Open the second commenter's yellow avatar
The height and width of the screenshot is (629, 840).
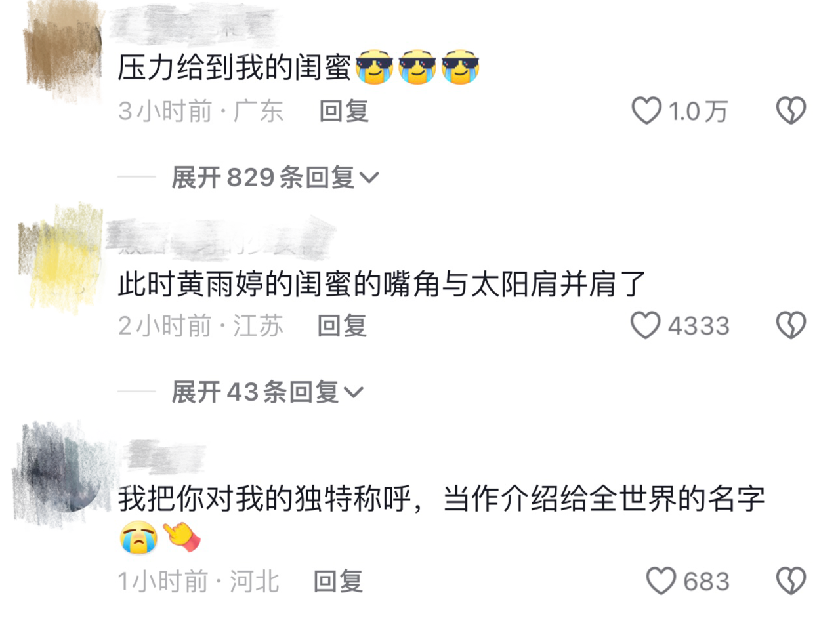coord(60,257)
